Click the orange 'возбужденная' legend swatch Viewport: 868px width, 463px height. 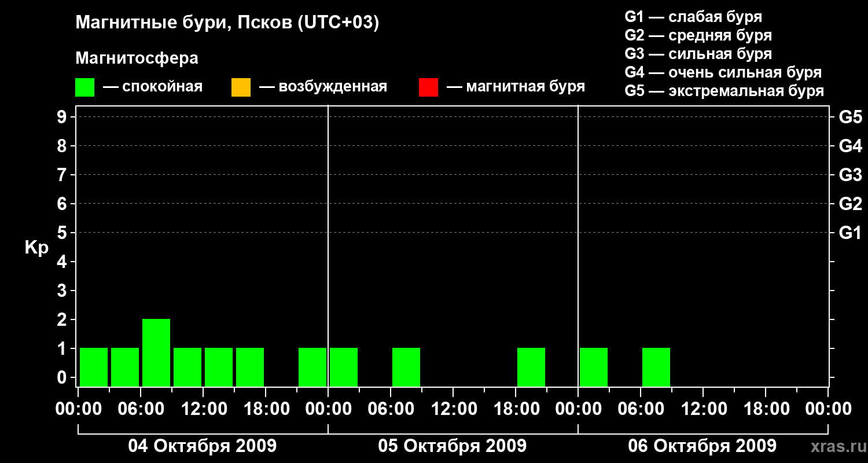(241, 87)
